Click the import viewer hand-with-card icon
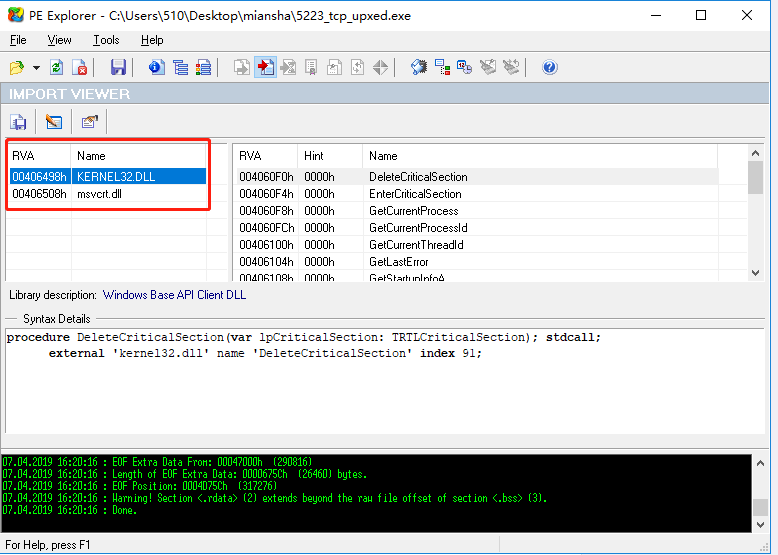The height and width of the screenshot is (555, 778). (90, 122)
